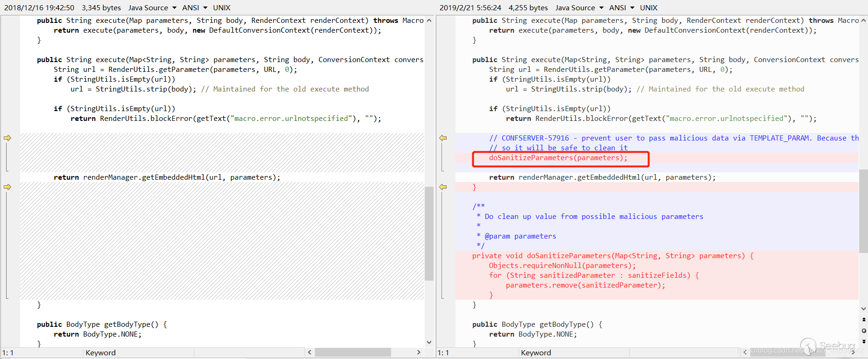Click right pane return execute(parameters, body line
Viewport: 868px width, 359px height.
click(653, 30)
